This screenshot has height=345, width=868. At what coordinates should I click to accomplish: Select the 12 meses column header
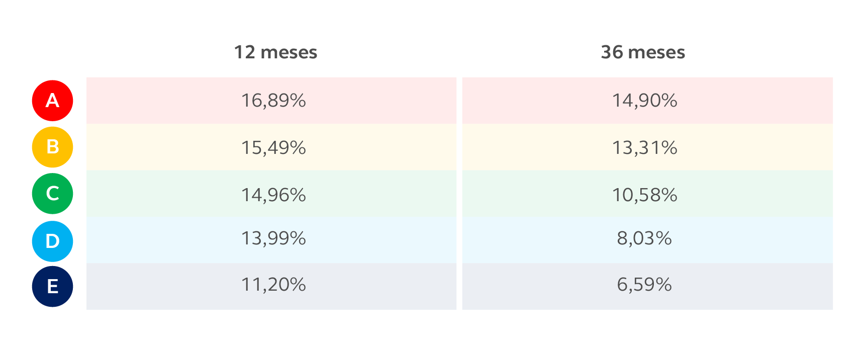(275, 52)
